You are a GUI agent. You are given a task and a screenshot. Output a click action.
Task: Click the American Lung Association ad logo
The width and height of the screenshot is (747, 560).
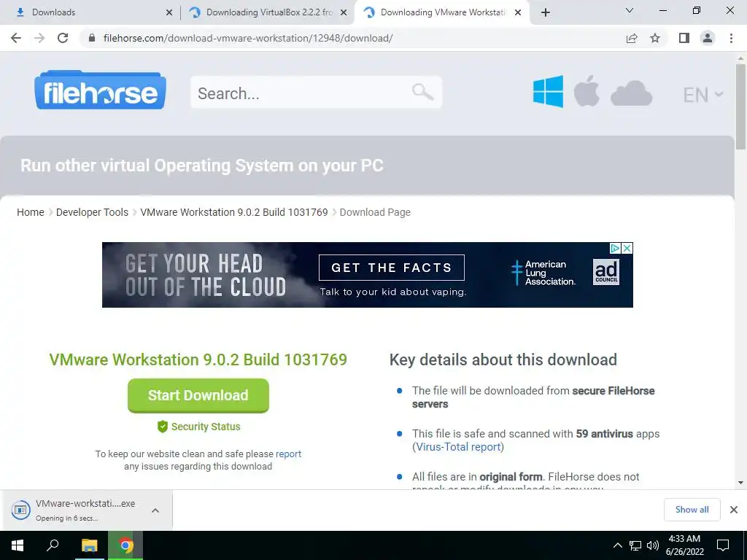543,273
